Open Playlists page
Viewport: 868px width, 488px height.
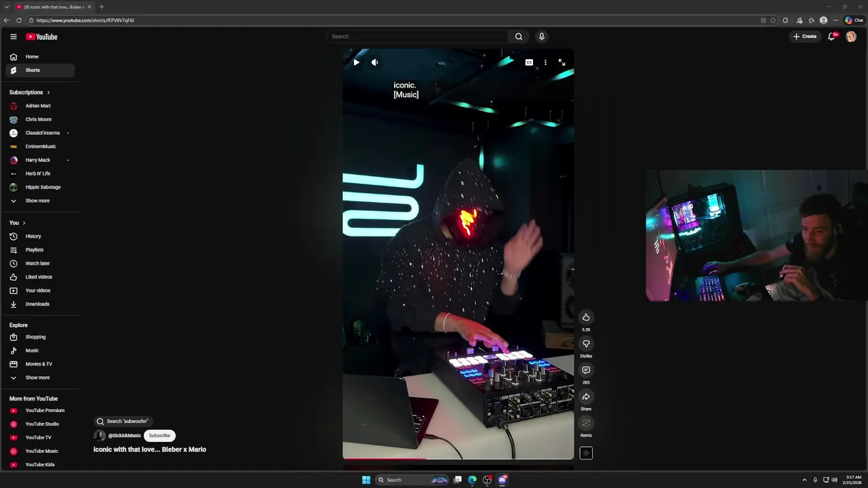coord(40,250)
